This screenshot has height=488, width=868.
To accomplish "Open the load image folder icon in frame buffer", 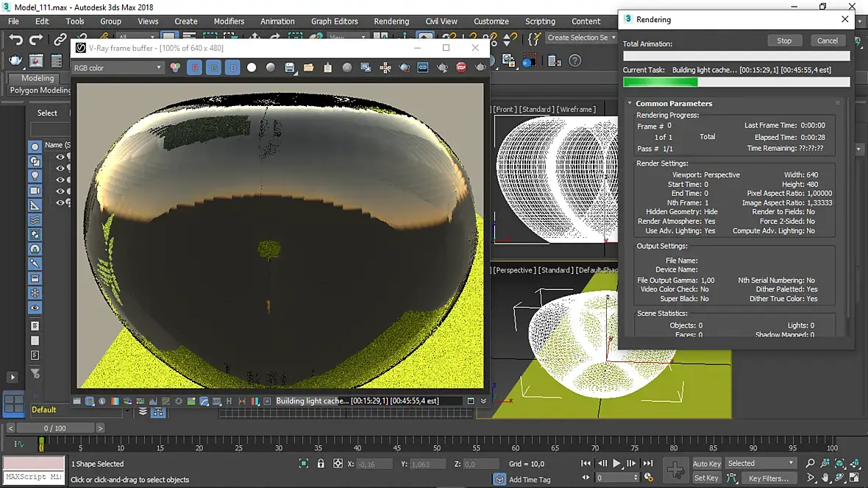I will point(309,68).
